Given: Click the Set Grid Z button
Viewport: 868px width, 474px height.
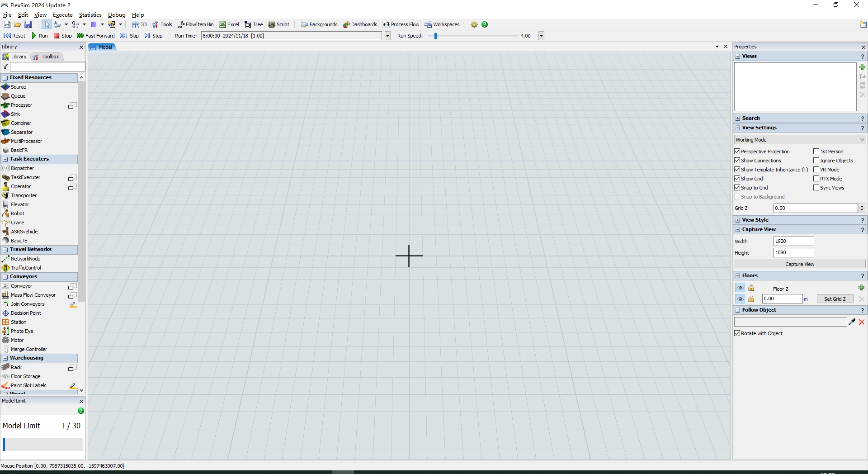Looking at the screenshot, I should (x=835, y=299).
